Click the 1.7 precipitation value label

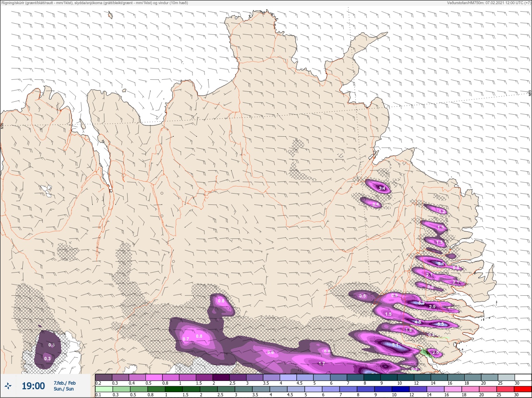click(x=321, y=364)
